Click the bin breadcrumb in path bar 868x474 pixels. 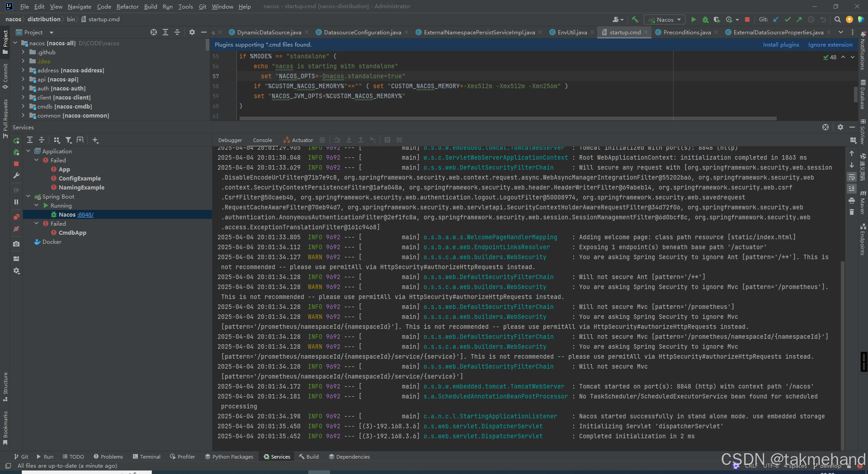(71, 19)
